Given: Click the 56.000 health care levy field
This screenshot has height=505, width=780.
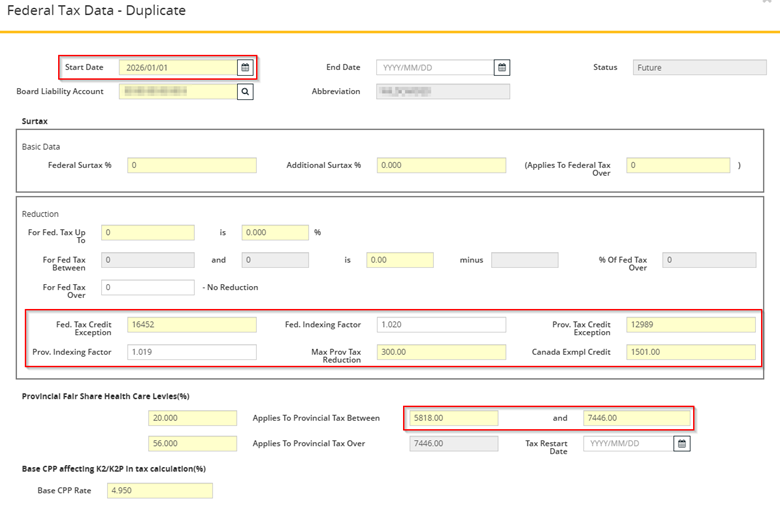Looking at the screenshot, I should (x=193, y=443).
